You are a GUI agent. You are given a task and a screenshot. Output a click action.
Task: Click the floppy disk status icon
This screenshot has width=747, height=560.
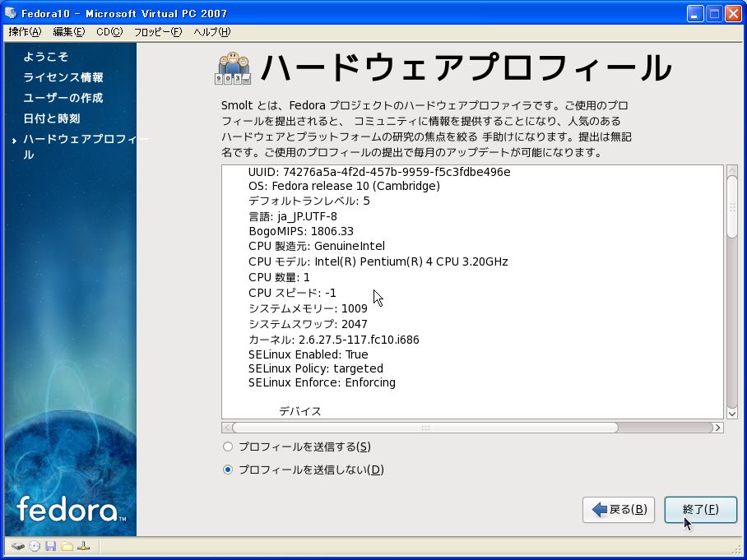point(50,546)
